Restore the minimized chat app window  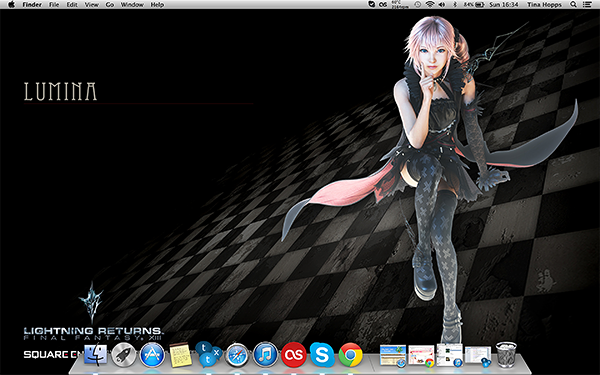[478, 356]
